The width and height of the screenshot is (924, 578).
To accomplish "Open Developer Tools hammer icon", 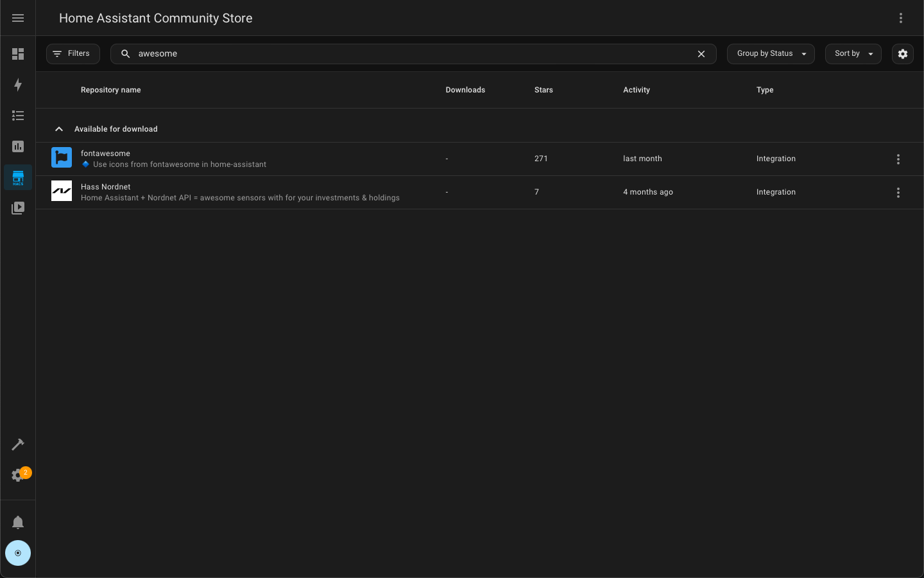I will (x=18, y=444).
